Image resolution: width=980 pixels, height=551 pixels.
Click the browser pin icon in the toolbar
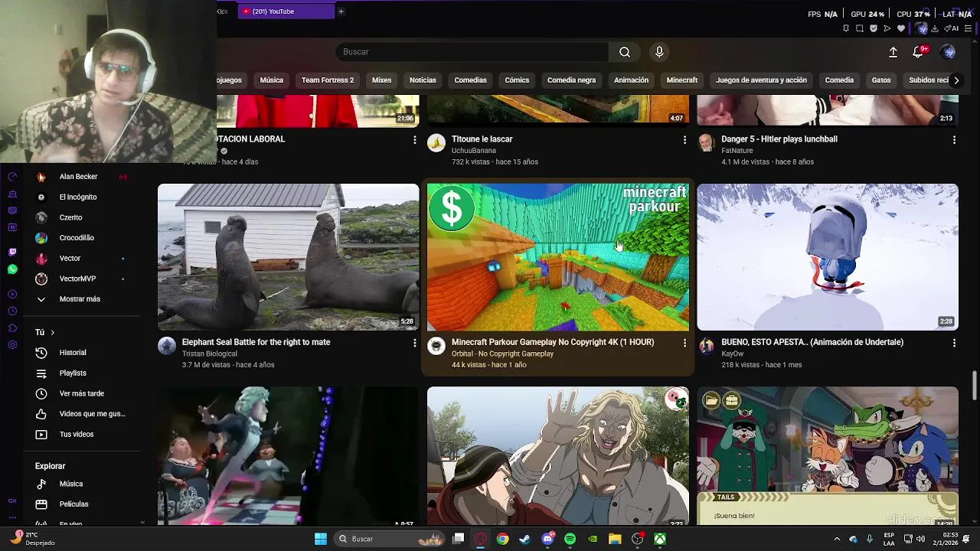tap(845, 28)
